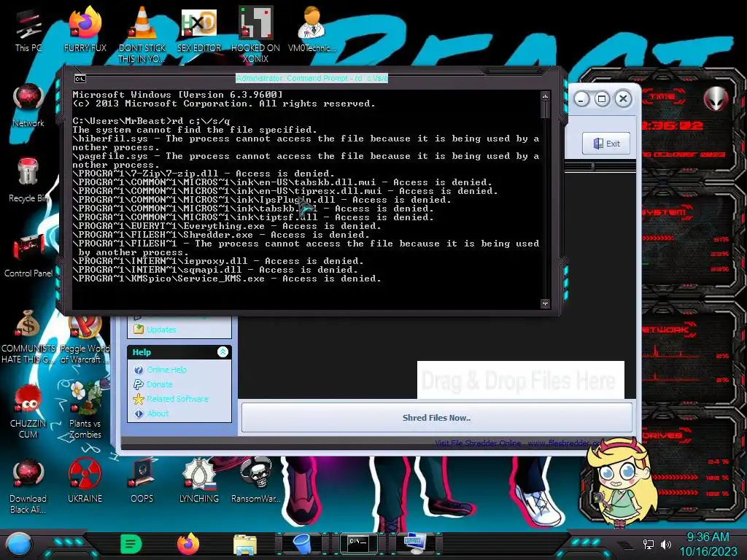This screenshot has width=747, height=560.
Task: Open UKRAINE radiation symbol shortcut
Action: (x=85, y=481)
